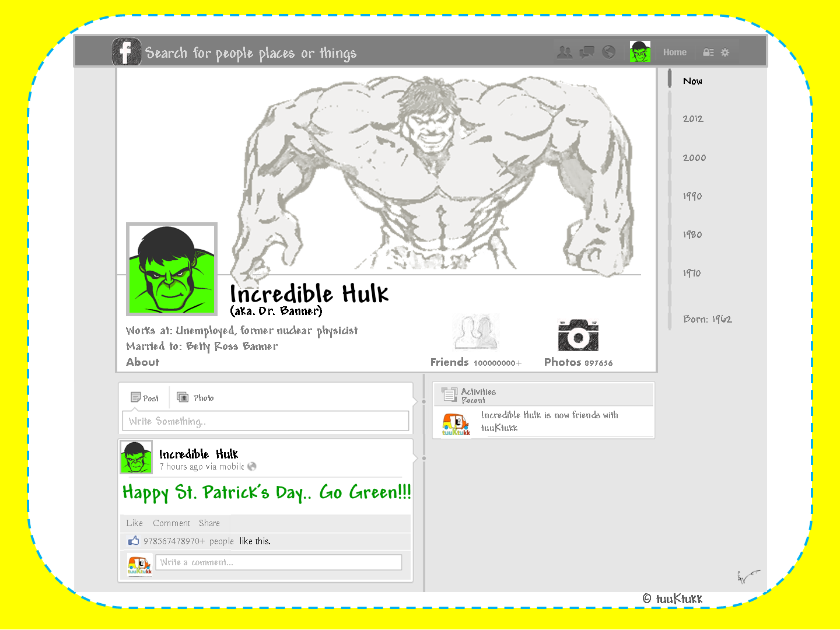Viewport: 840px width, 630px height.
Task: Open the Activities Recent header
Action: pyautogui.click(x=478, y=395)
